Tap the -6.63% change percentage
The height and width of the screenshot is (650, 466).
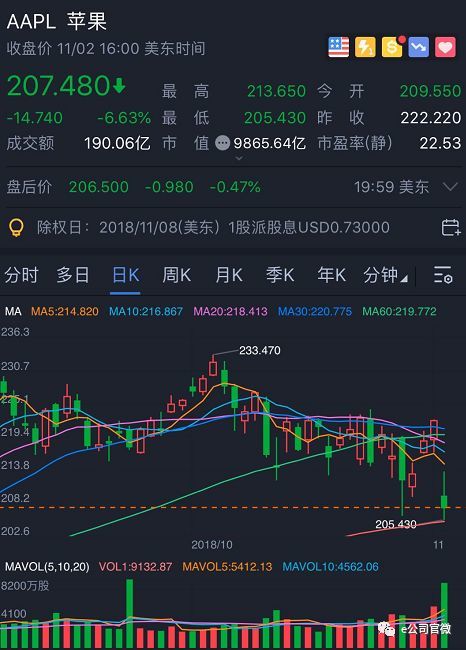coord(124,118)
